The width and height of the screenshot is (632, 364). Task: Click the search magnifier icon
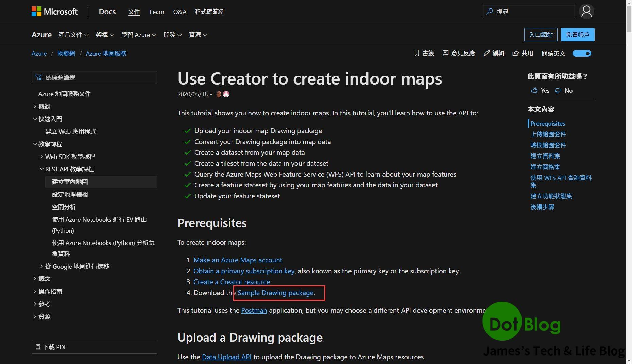point(490,11)
